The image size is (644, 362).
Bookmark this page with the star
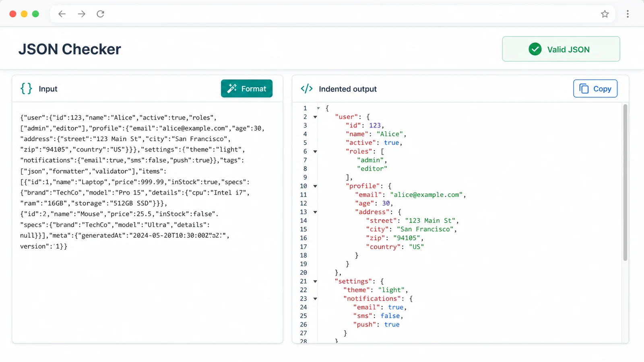605,14
